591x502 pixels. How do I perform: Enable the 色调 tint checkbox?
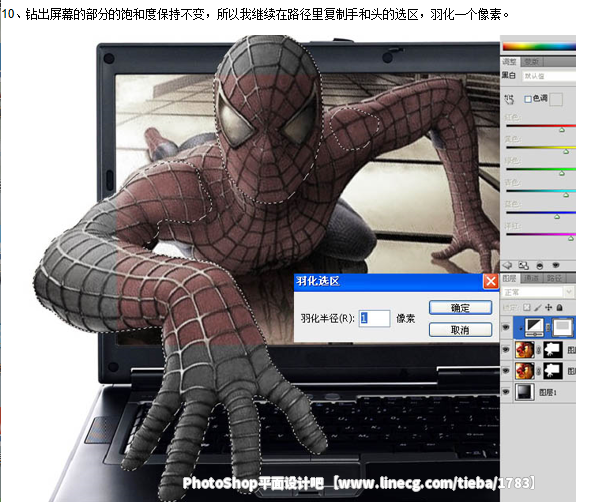point(528,99)
